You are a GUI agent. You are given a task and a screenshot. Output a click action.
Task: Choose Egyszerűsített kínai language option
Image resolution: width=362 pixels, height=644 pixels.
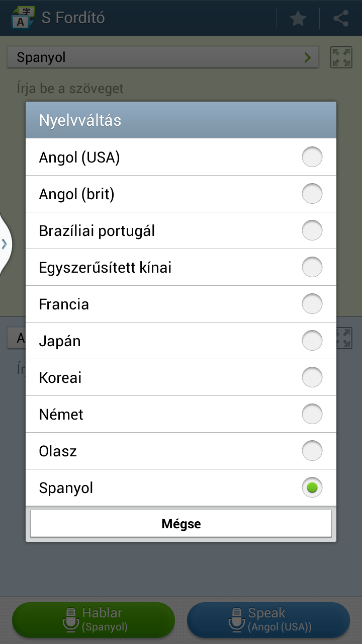pos(181,267)
